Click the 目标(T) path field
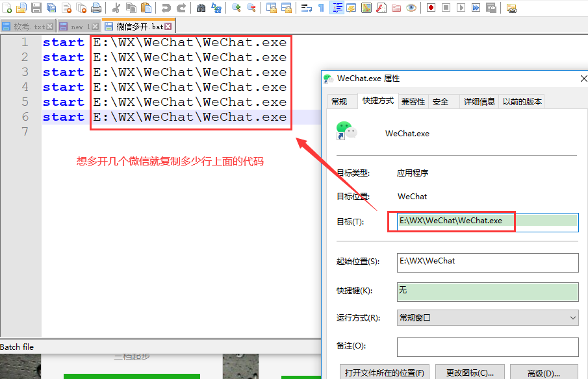 [487, 222]
